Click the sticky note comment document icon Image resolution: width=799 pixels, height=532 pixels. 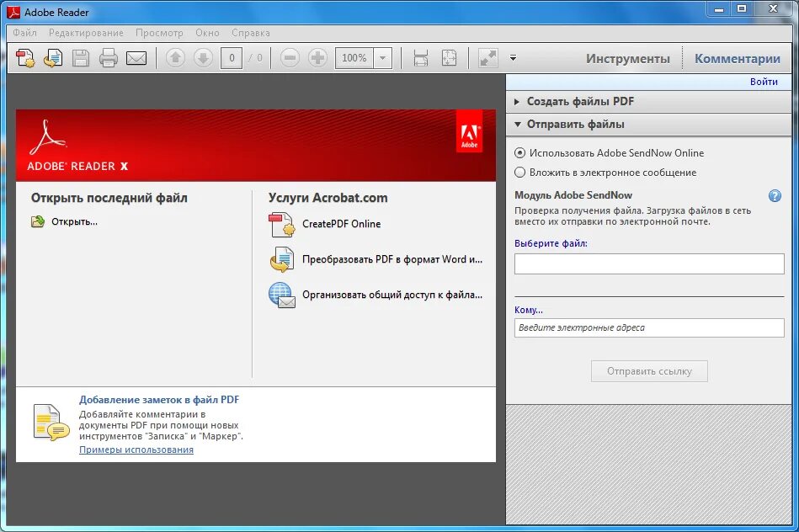51,422
